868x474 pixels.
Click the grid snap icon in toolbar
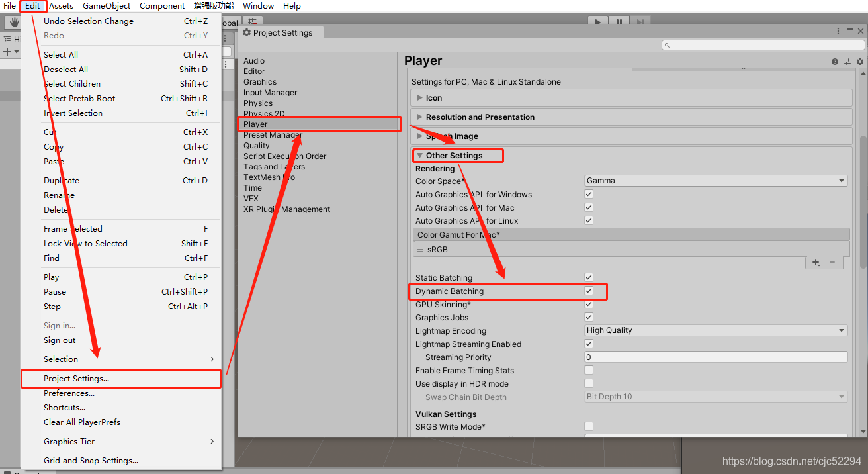253,21
